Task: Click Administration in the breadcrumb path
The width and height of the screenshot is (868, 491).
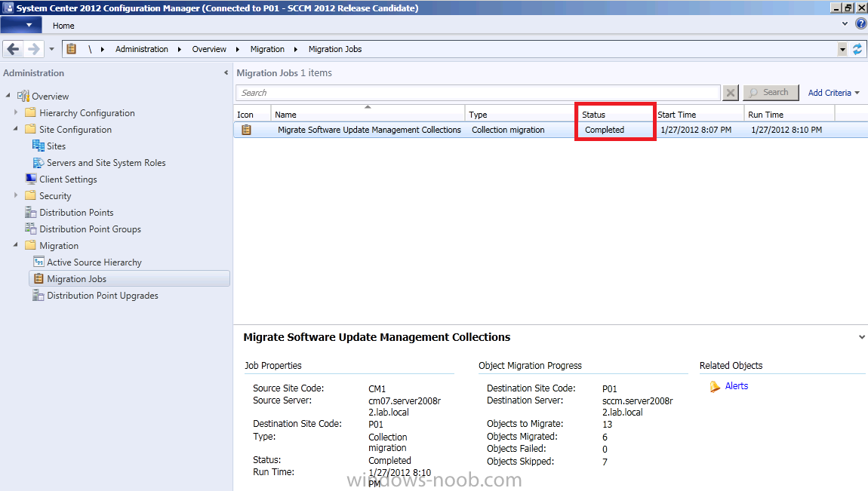Action: (142, 49)
